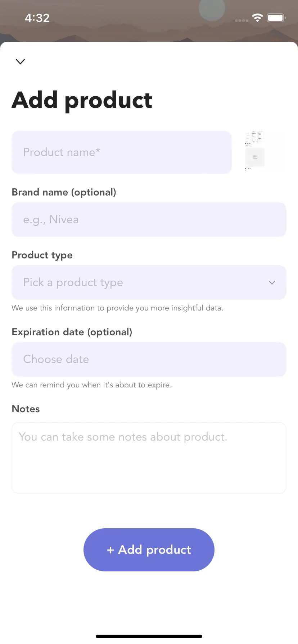Open the "Choose date" expiration picker
The width and height of the screenshot is (298, 644).
point(149,359)
